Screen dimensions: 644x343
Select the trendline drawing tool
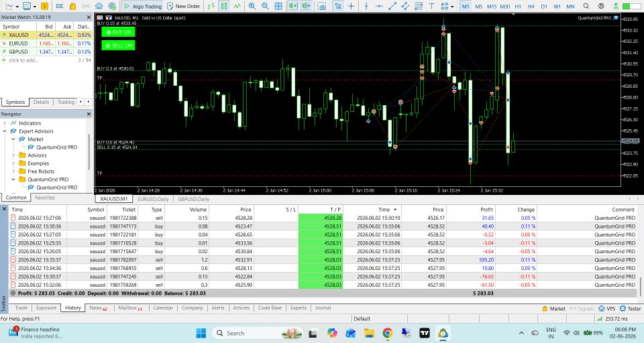pyautogui.click(x=392, y=6)
